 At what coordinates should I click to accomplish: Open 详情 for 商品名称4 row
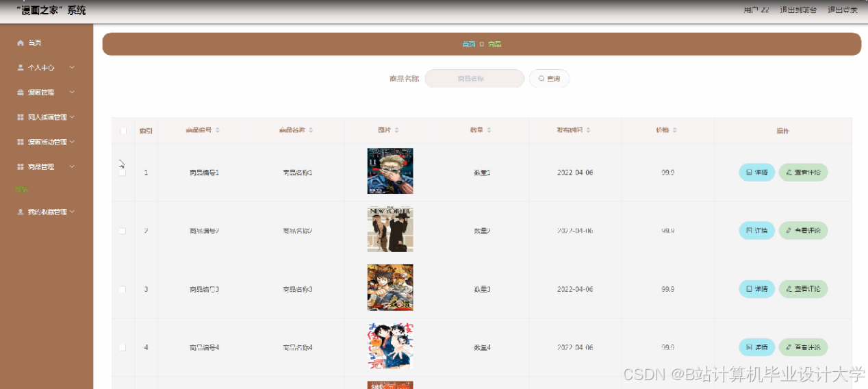point(756,347)
